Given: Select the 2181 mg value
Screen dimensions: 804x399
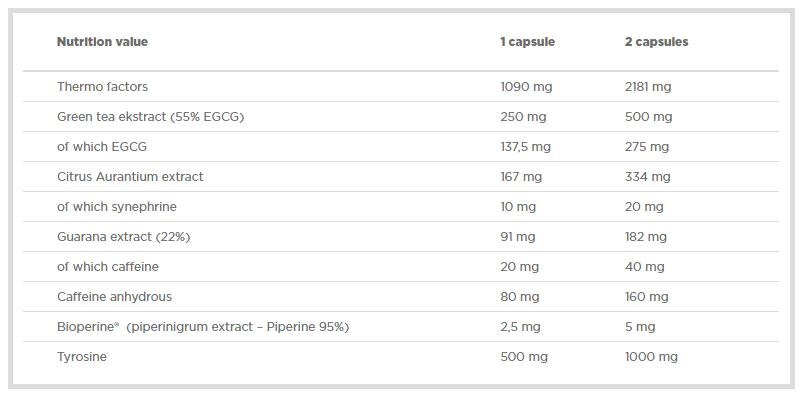Looking at the screenshot, I should click(648, 87).
